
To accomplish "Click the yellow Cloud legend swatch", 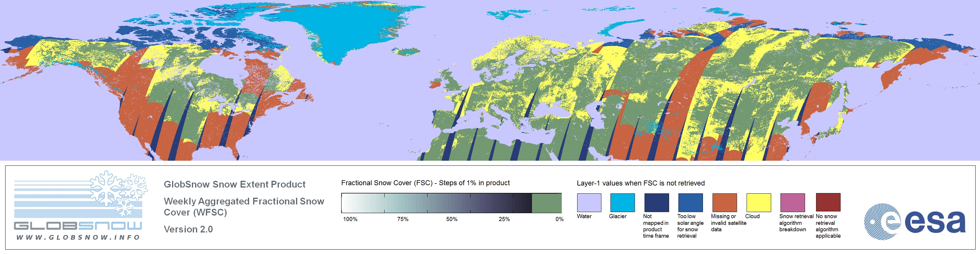I will 758,203.
